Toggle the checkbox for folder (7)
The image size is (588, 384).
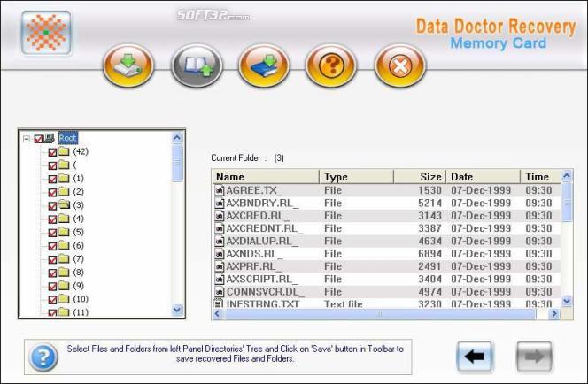(52, 259)
